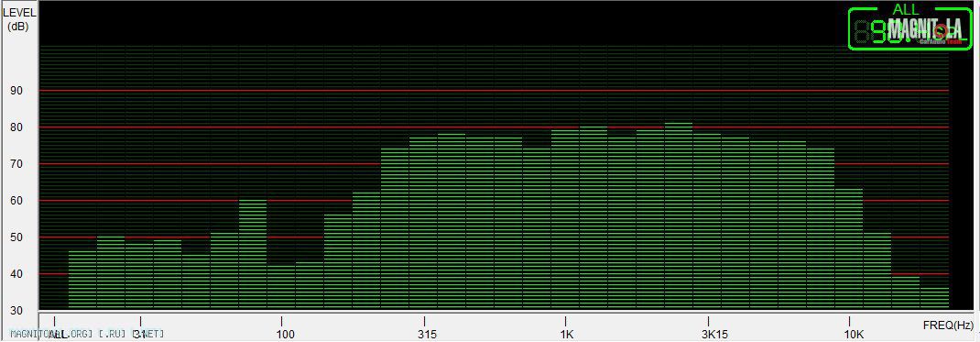The image size is (980, 342).
Task: Click the 60 dB bar left of 100 Hz
Action: tap(253, 254)
